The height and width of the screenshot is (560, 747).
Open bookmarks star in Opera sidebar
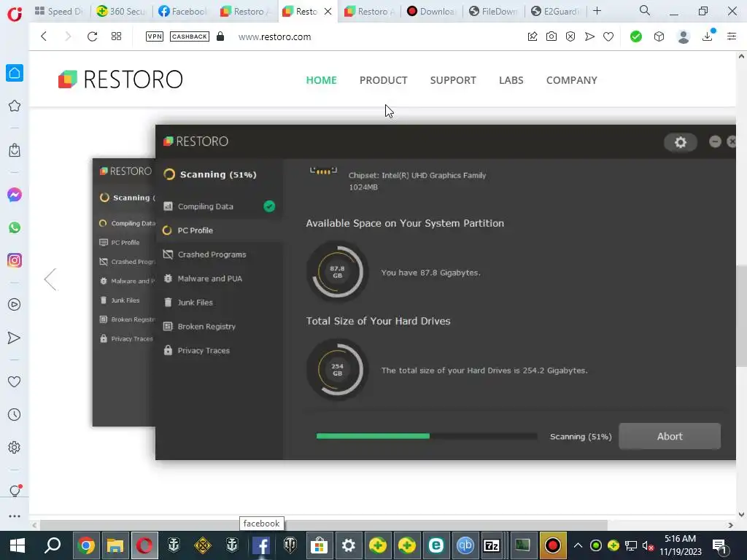point(15,106)
